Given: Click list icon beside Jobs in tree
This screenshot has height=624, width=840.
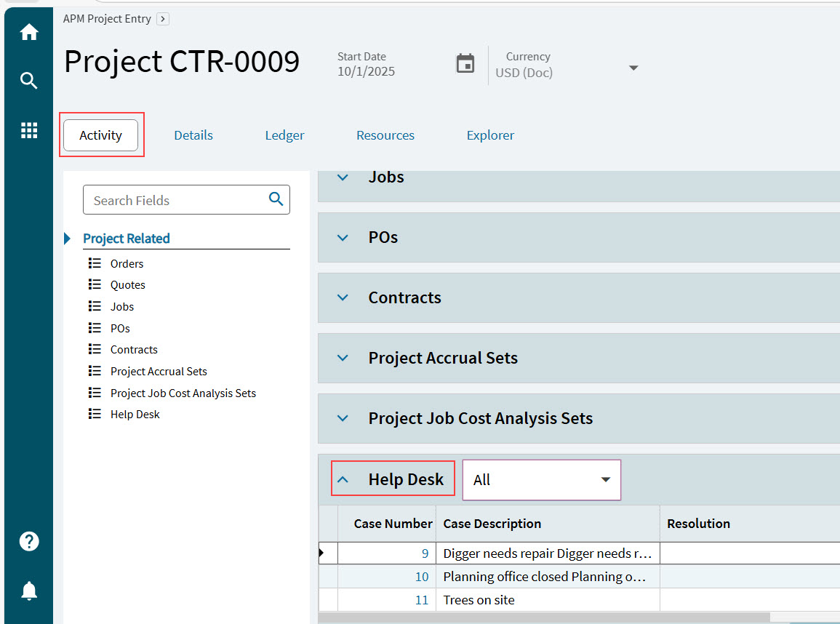Looking at the screenshot, I should coord(95,306).
